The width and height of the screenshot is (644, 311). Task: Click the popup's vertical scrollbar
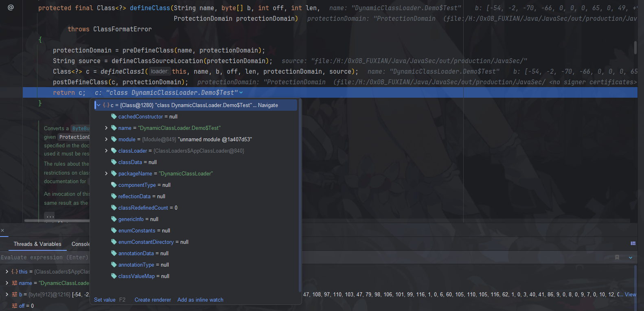(x=300, y=195)
